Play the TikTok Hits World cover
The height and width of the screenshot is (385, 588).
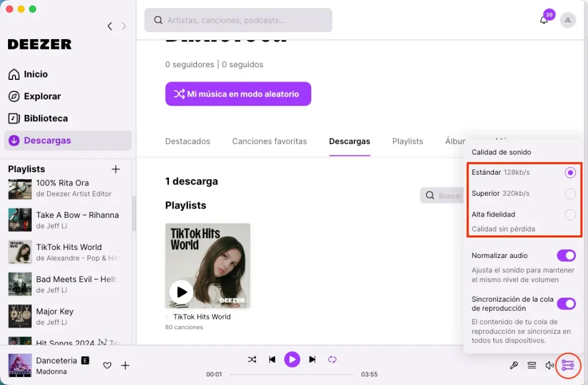coord(181,292)
